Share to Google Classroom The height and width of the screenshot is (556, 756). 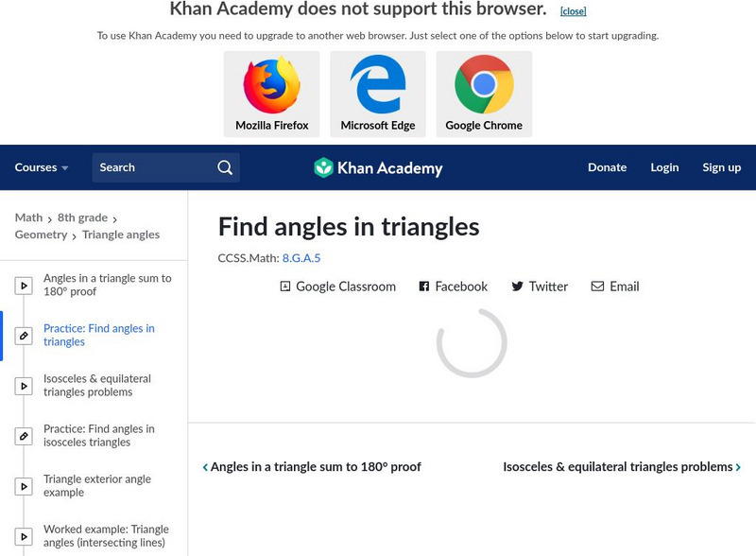337,287
